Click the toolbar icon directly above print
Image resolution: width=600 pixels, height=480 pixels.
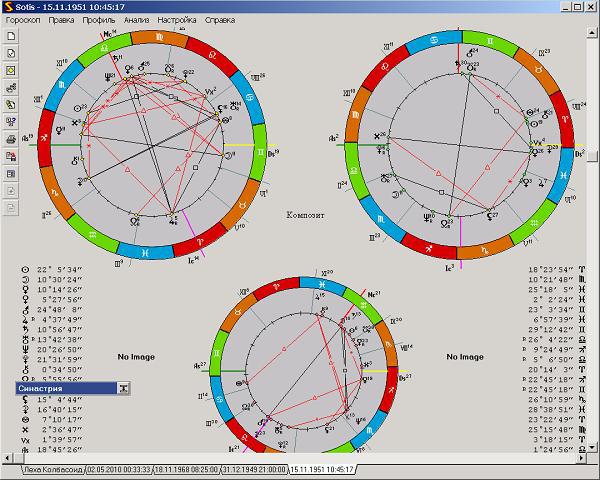pos(10,121)
